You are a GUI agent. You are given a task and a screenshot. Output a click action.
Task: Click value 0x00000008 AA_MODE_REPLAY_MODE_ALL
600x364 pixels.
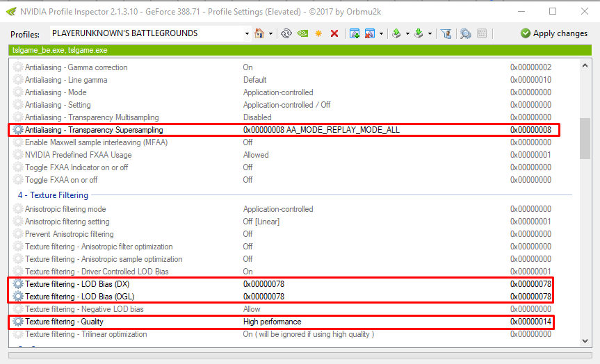[321, 130]
